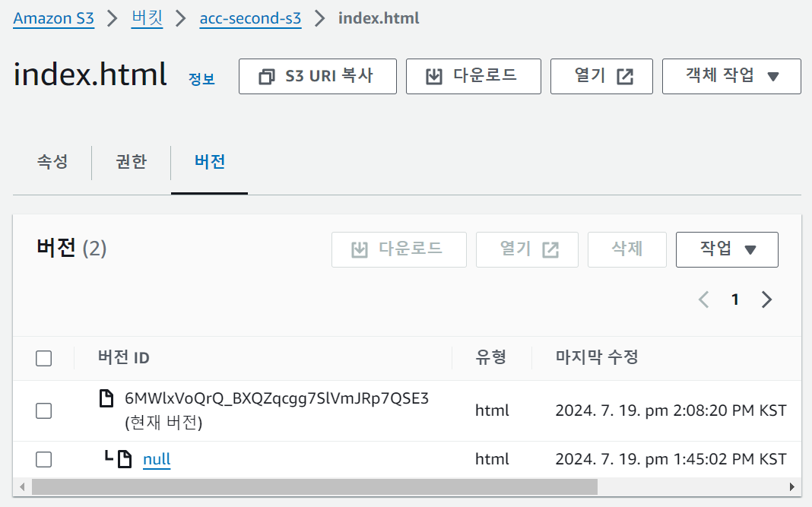Check the null version row checkbox
The width and height of the screenshot is (812, 507).
point(43,459)
